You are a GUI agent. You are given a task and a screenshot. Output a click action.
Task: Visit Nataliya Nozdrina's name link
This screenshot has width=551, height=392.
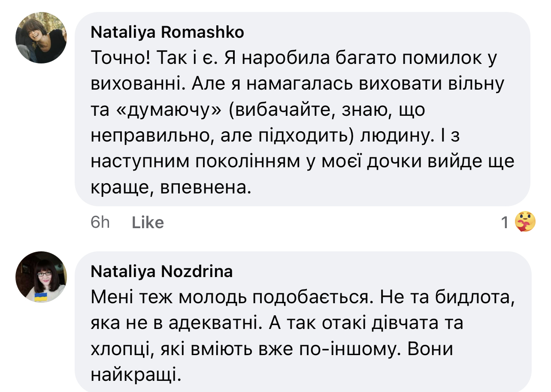click(x=162, y=271)
